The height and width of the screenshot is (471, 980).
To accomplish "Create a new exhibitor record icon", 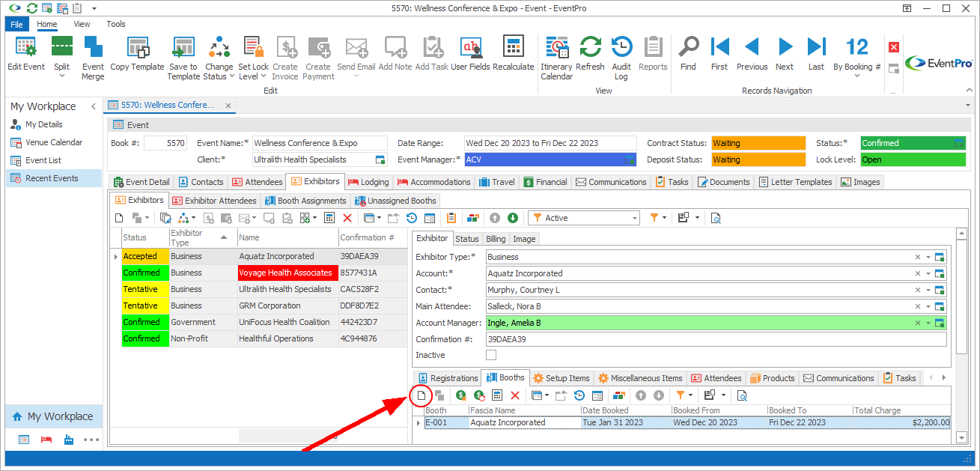I will click(x=118, y=218).
